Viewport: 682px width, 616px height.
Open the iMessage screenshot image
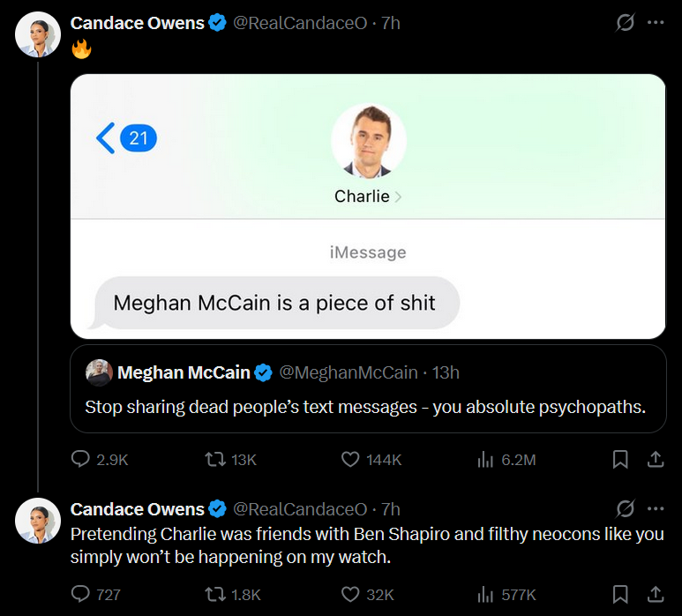click(368, 207)
